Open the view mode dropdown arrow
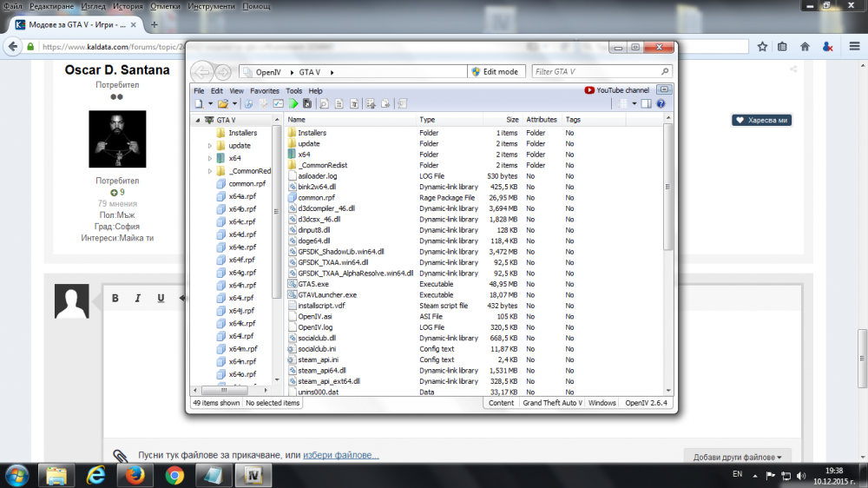 [635, 103]
